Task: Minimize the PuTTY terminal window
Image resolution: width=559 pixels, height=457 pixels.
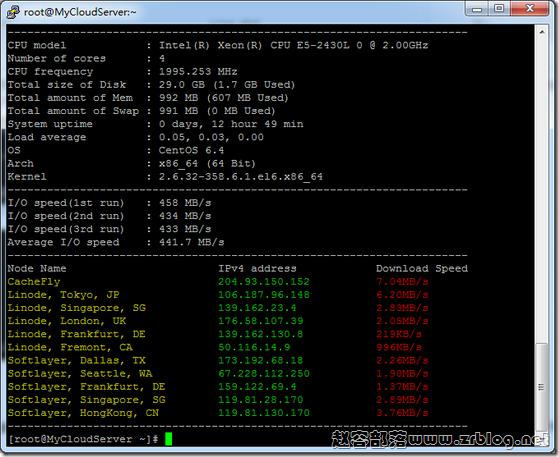Action: 477,9
